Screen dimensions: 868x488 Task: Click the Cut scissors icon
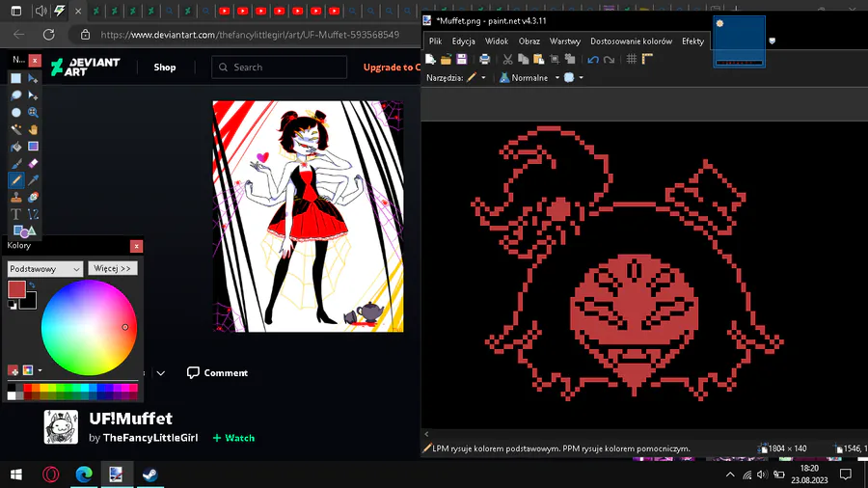(507, 59)
